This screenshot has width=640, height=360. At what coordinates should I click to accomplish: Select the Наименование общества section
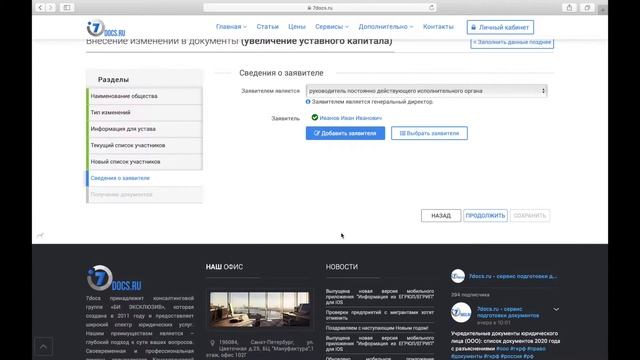(x=144, y=96)
